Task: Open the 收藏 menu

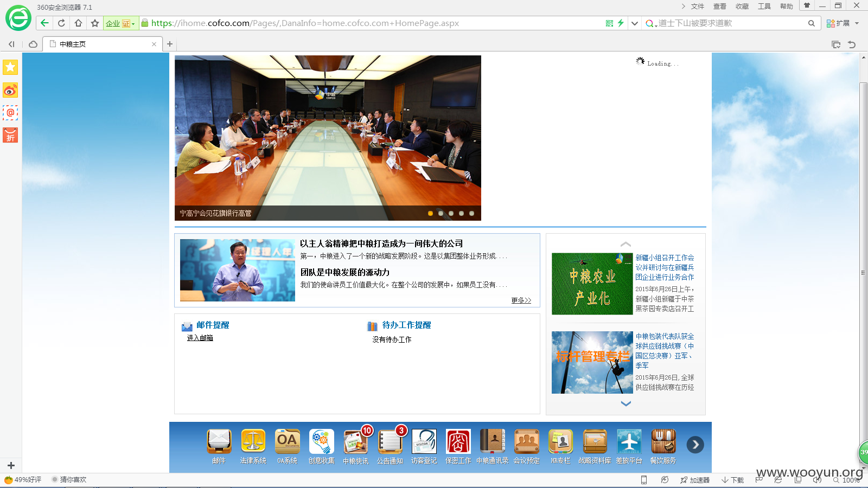Action: tap(742, 7)
